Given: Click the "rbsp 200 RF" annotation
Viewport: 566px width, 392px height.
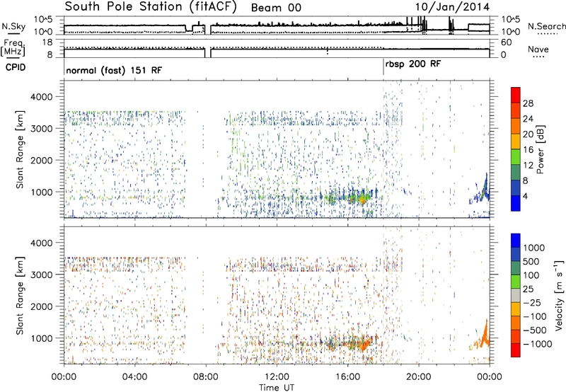Looking at the screenshot, I should (x=413, y=64).
